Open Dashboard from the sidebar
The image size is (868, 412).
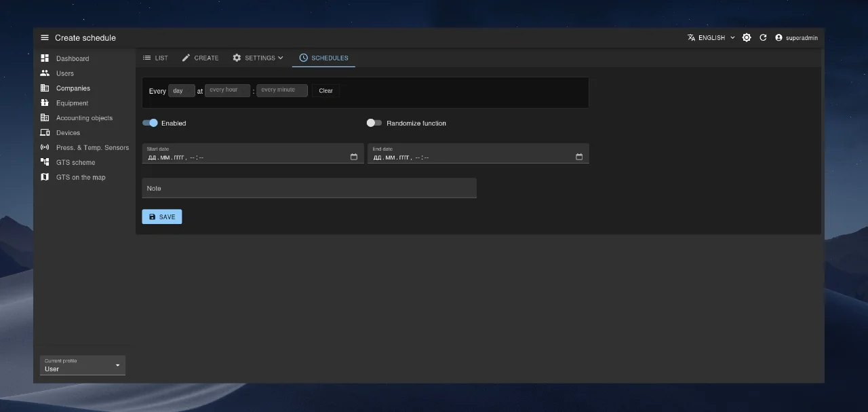tap(72, 58)
